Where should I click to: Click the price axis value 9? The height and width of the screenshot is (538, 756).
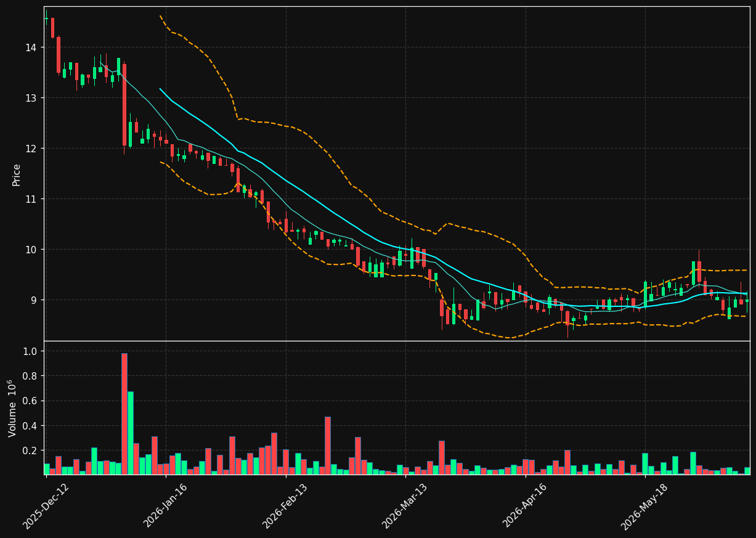click(x=35, y=300)
